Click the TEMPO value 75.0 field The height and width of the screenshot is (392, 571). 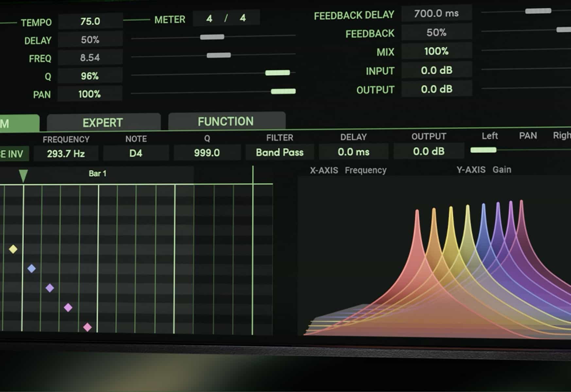(x=90, y=22)
